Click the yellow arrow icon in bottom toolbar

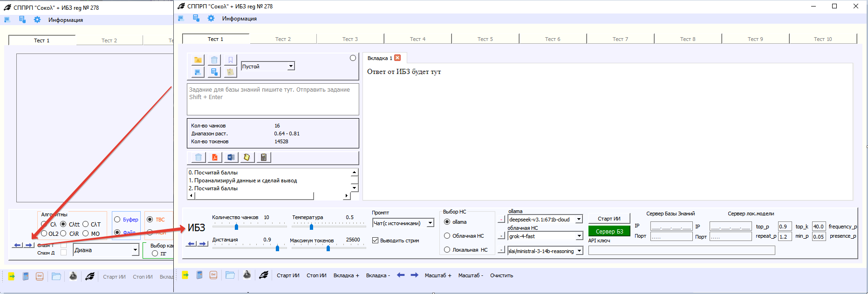click(x=185, y=275)
